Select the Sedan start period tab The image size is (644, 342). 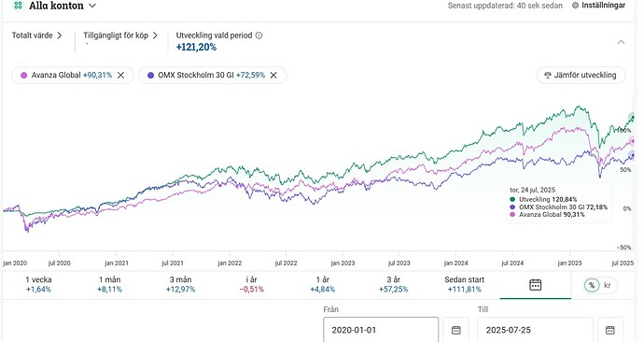(x=465, y=284)
